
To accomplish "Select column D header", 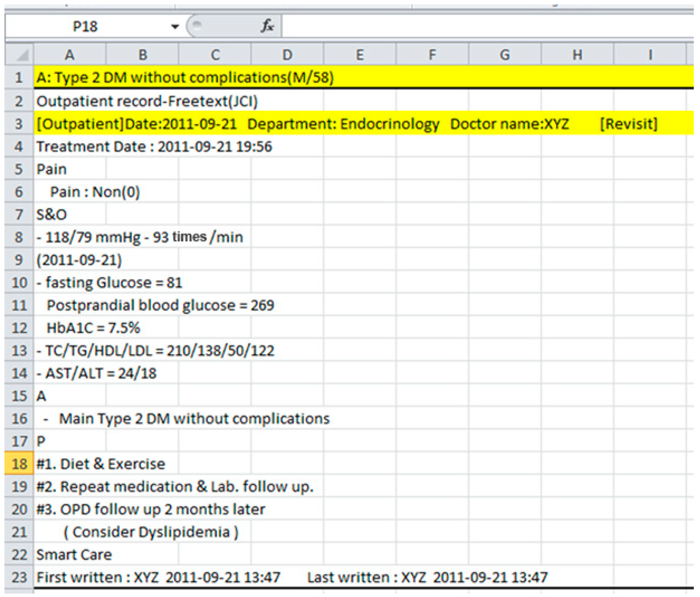I will tap(287, 55).
